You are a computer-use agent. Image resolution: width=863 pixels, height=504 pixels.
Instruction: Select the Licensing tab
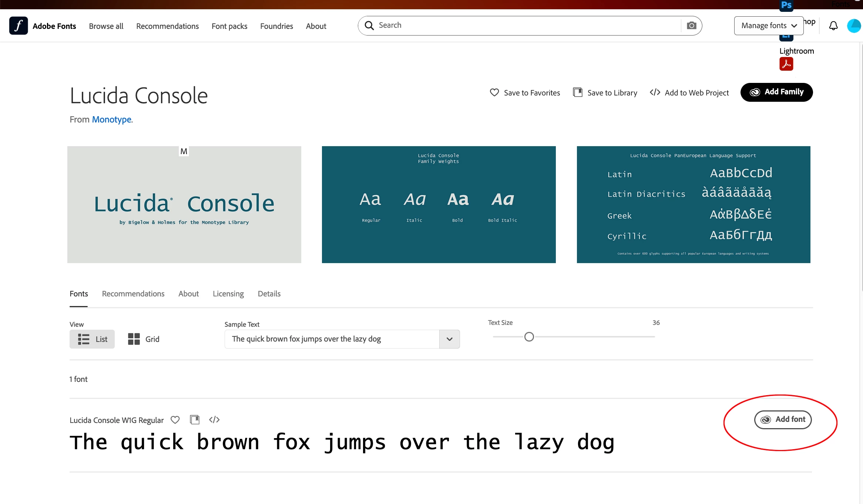click(x=228, y=294)
